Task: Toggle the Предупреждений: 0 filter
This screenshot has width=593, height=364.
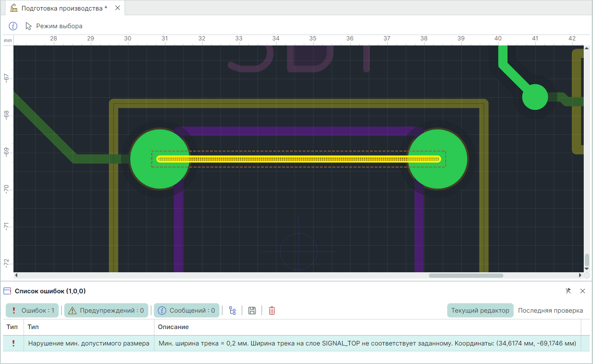Action: 106,311
